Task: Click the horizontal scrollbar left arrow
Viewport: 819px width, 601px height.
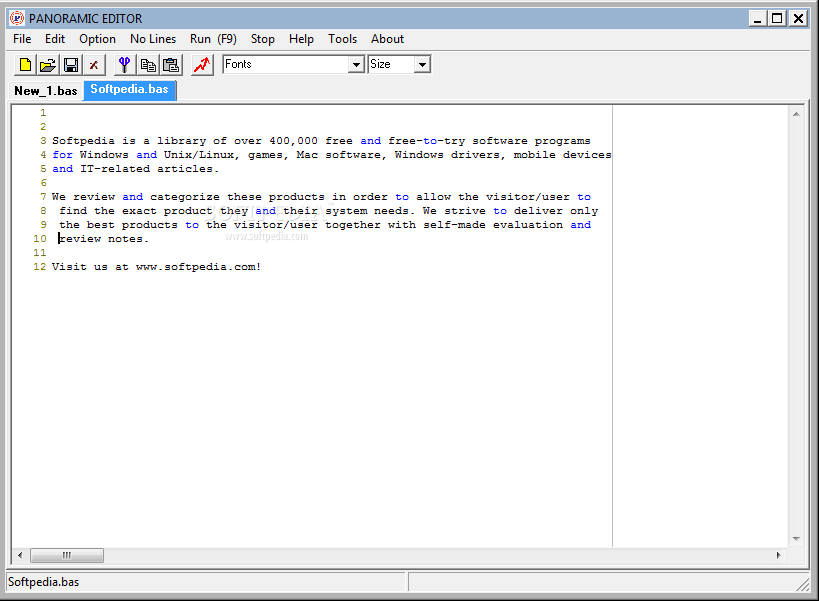Action: coord(20,555)
